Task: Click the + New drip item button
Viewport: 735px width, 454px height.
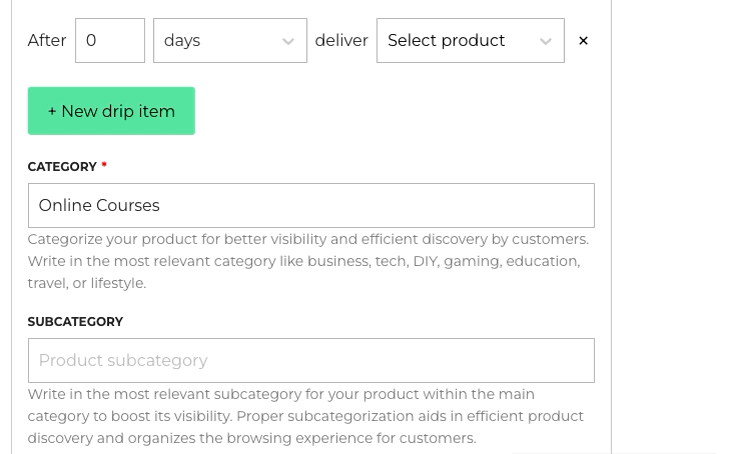Action: 111,111
